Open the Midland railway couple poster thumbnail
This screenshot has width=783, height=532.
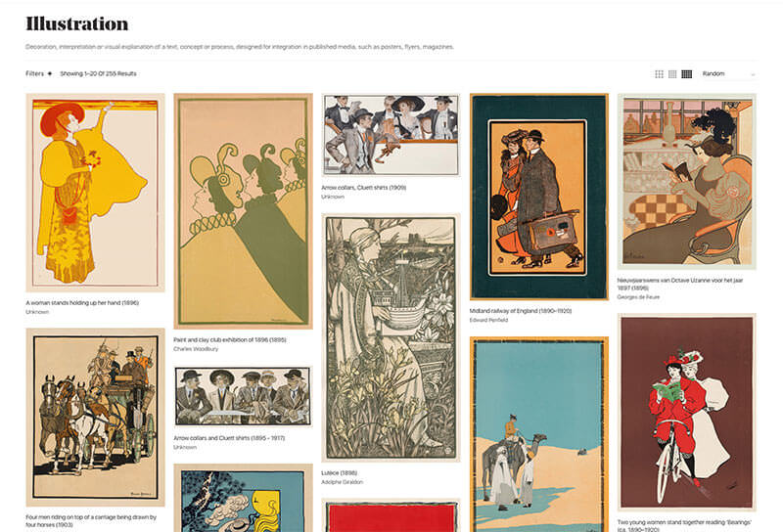point(539,197)
